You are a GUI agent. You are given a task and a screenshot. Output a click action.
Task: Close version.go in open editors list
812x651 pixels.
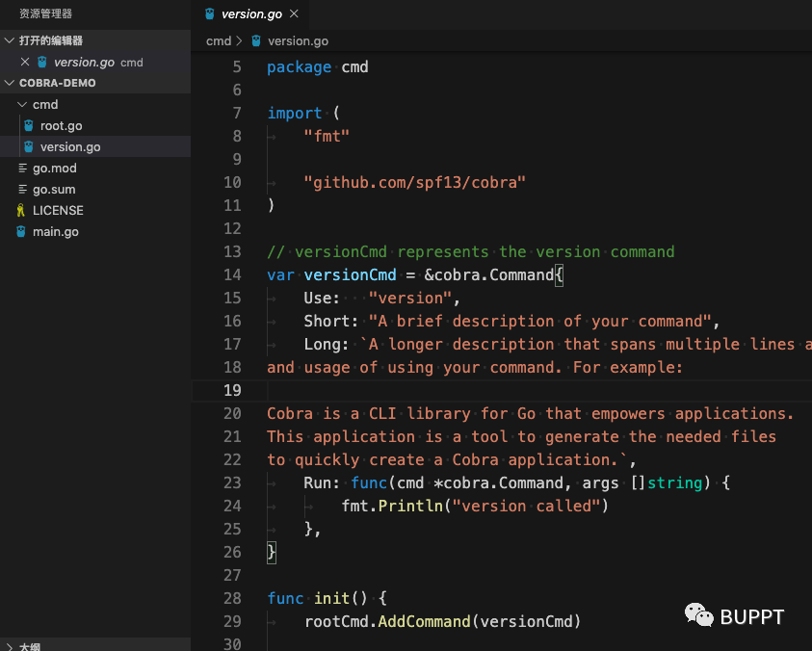(x=24, y=63)
